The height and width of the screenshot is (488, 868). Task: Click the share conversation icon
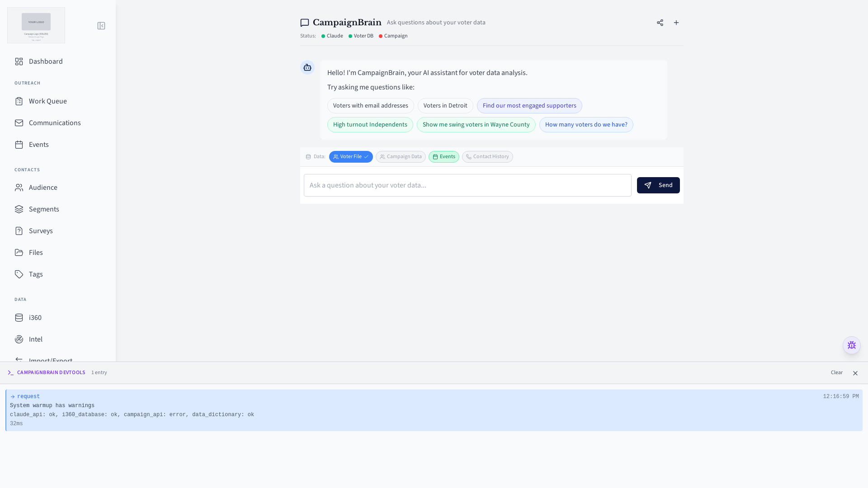(x=660, y=23)
